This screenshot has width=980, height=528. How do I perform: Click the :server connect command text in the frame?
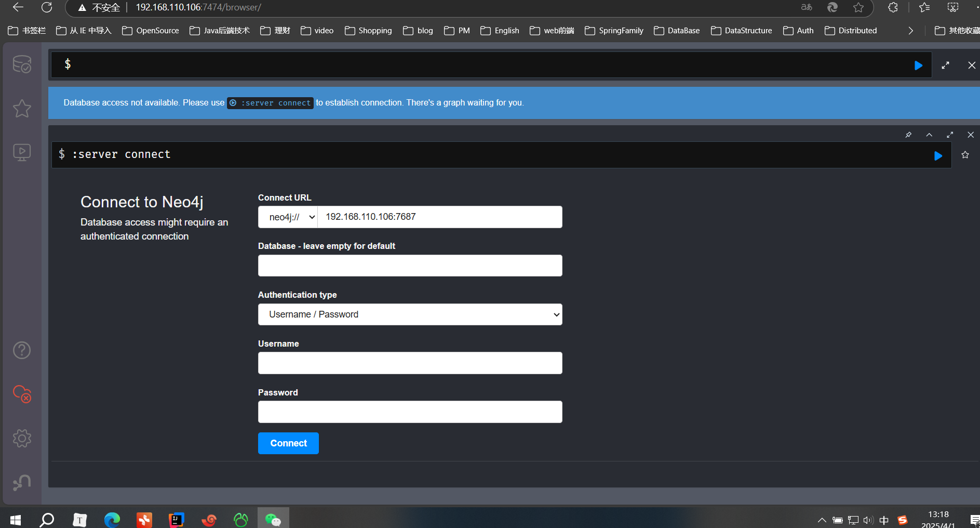point(121,154)
